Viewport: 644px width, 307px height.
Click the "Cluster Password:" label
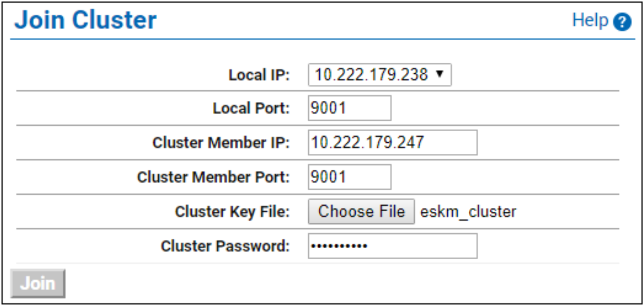tap(225, 246)
